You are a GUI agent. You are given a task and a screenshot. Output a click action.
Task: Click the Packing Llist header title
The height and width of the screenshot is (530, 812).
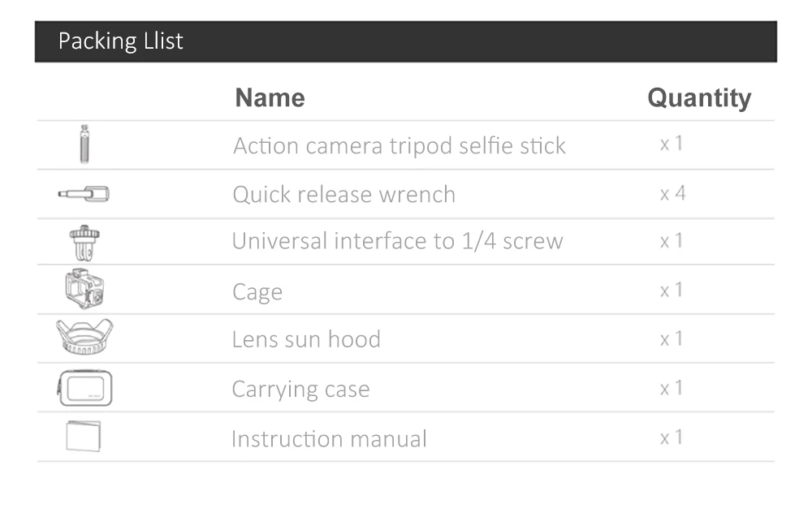pos(121,41)
